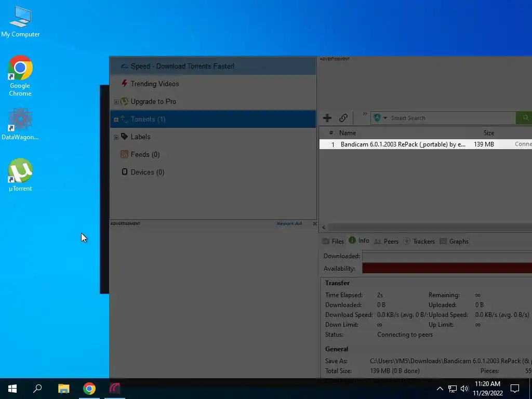
Task: Sort torrents by Size column
Action: [488, 133]
